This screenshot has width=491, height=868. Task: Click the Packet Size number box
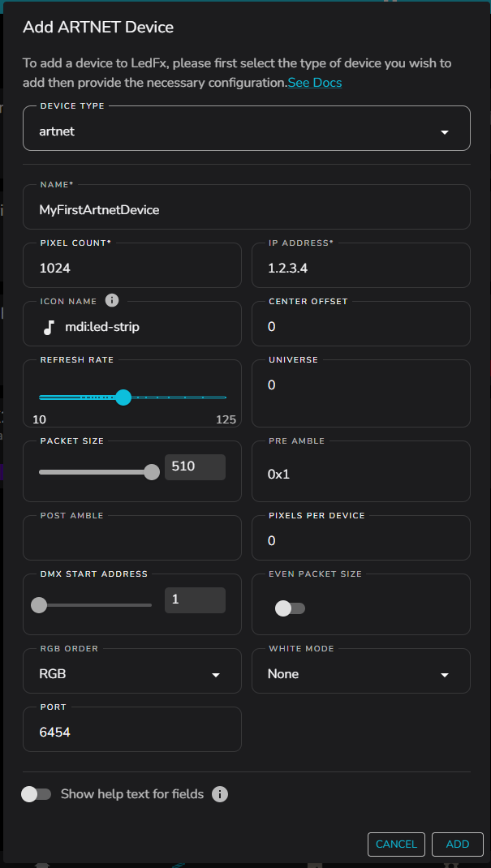(x=195, y=467)
